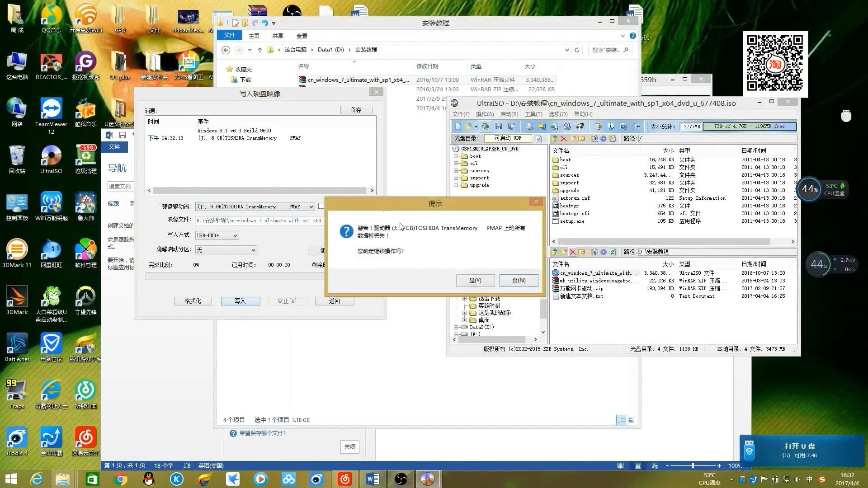Click the 保存 button above the message log
The height and width of the screenshot is (488, 868).
[x=356, y=110]
